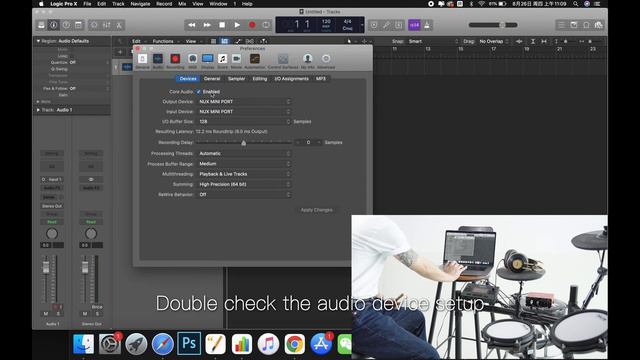Open the Automation preferences icon
Image resolution: width=640 pixels, height=360 pixels.
(x=255, y=61)
